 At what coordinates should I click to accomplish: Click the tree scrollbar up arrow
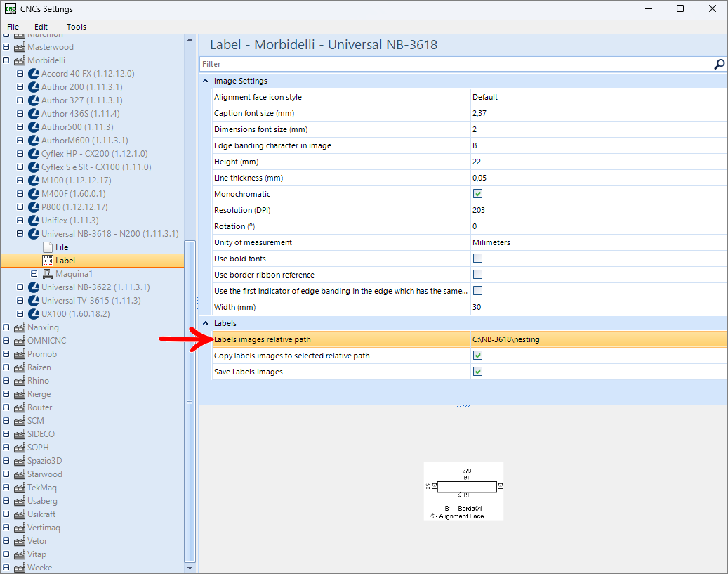[x=190, y=40]
